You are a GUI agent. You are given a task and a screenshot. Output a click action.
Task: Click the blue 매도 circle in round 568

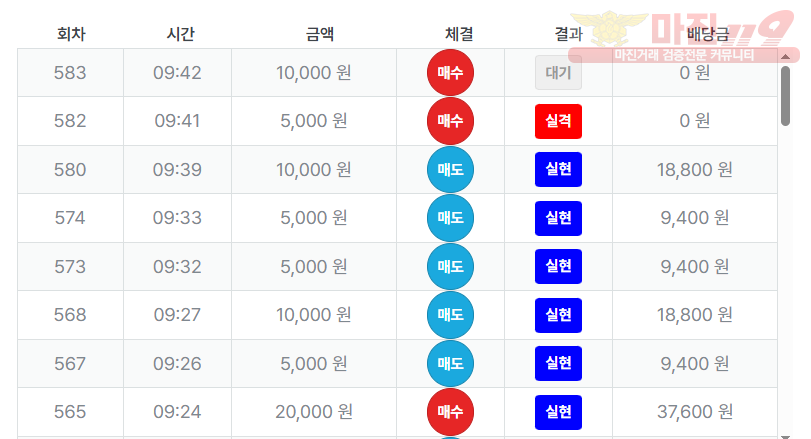click(x=450, y=315)
